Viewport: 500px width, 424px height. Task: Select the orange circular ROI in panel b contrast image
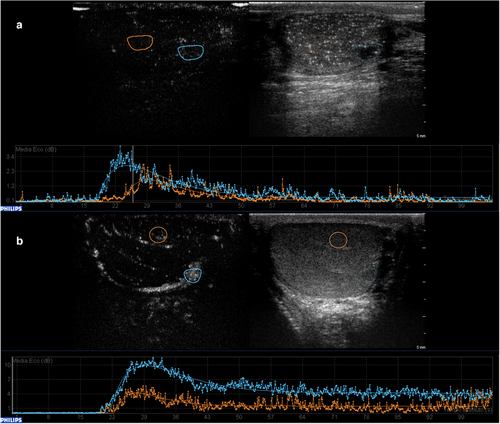(x=158, y=235)
